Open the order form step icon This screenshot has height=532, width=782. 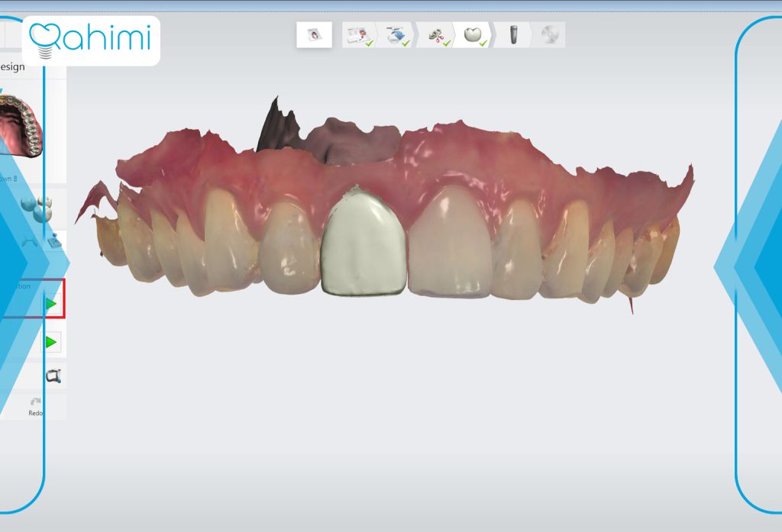coord(314,35)
